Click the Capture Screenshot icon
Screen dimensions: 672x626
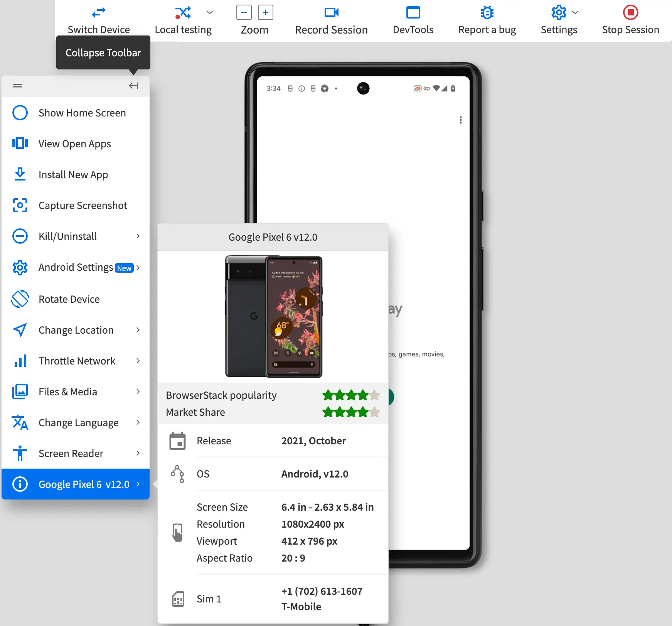pyautogui.click(x=20, y=205)
